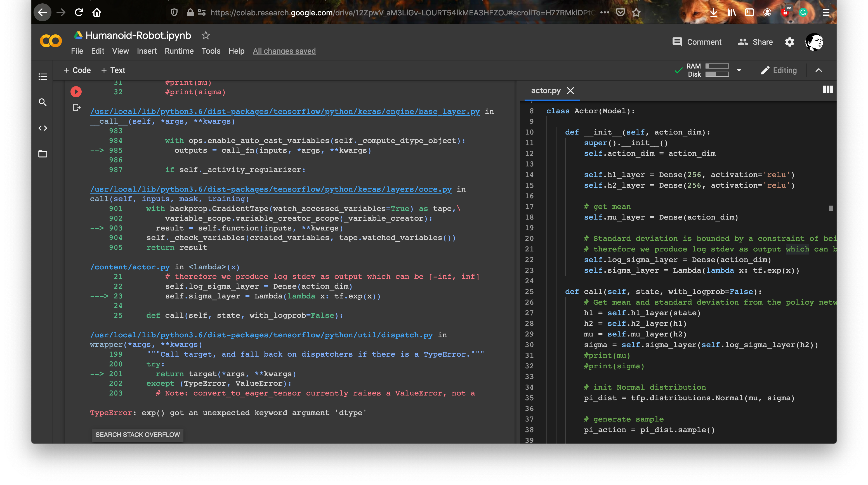Select the actor.py tab

545,90
